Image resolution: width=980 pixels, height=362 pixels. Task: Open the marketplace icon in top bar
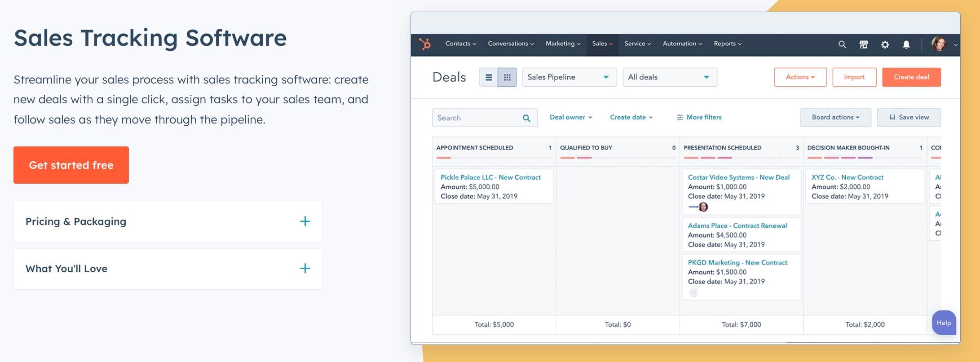coord(863,44)
